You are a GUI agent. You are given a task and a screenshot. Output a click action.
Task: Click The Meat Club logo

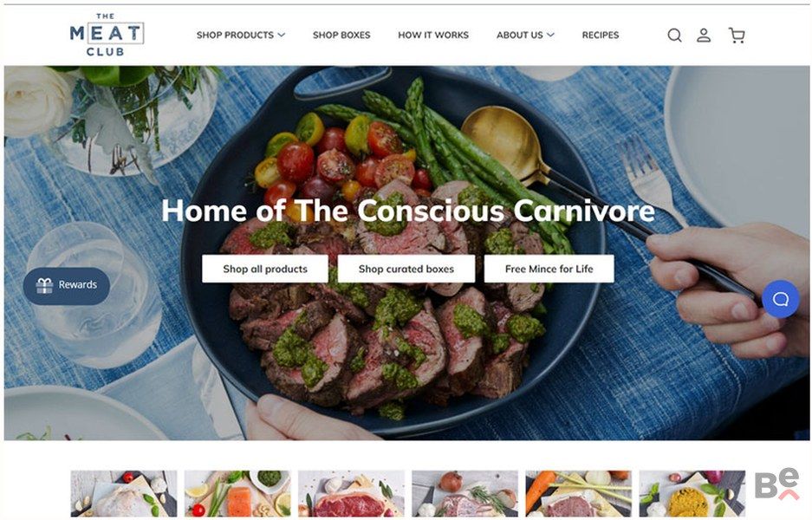coord(107,35)
